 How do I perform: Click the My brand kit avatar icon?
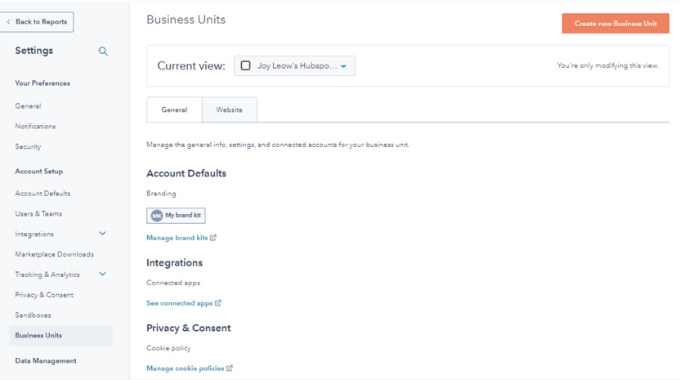coord(157,215)
